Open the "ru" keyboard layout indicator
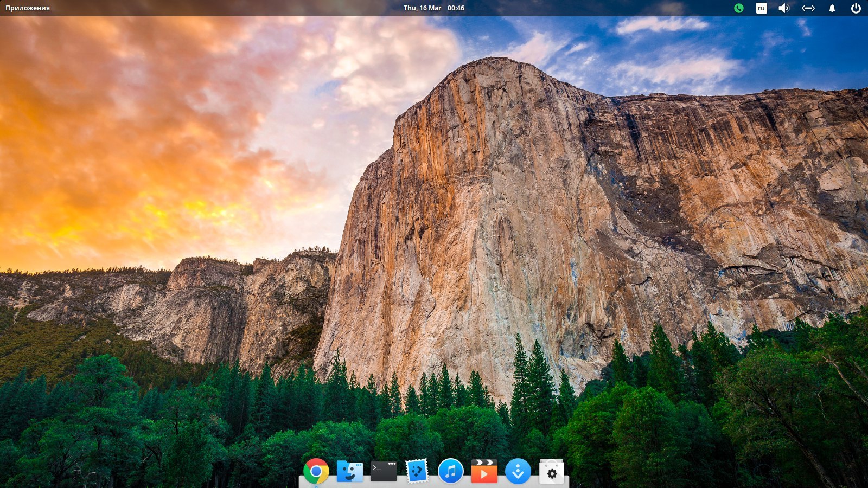This screenshot has width=868, height=488. (x=761, y=8)
